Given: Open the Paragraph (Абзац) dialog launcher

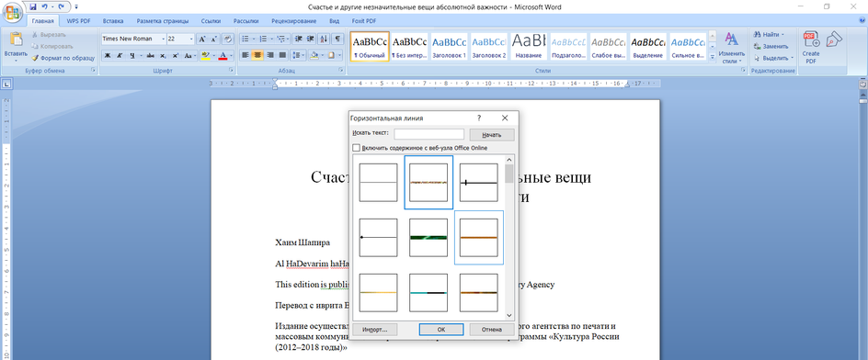Looking at the screenshot, I should [341, 71].
